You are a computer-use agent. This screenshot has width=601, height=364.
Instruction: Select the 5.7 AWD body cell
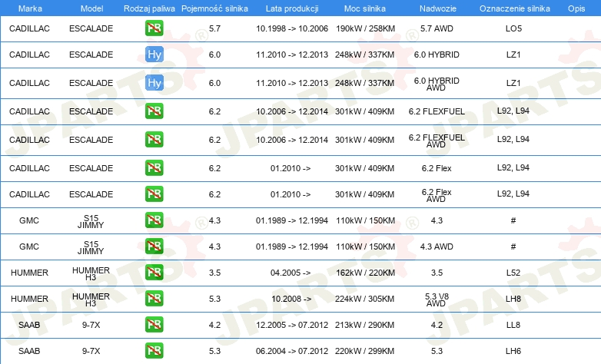tap(437, 28)
